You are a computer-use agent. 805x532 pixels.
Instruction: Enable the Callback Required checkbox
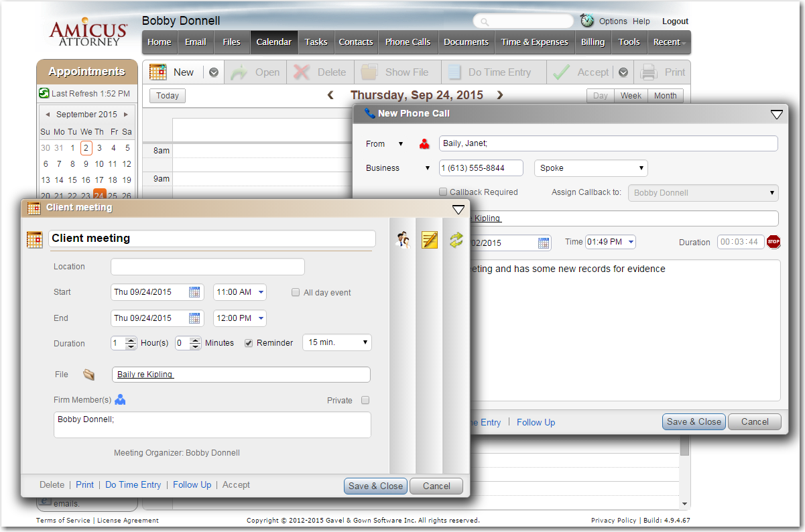442,192
